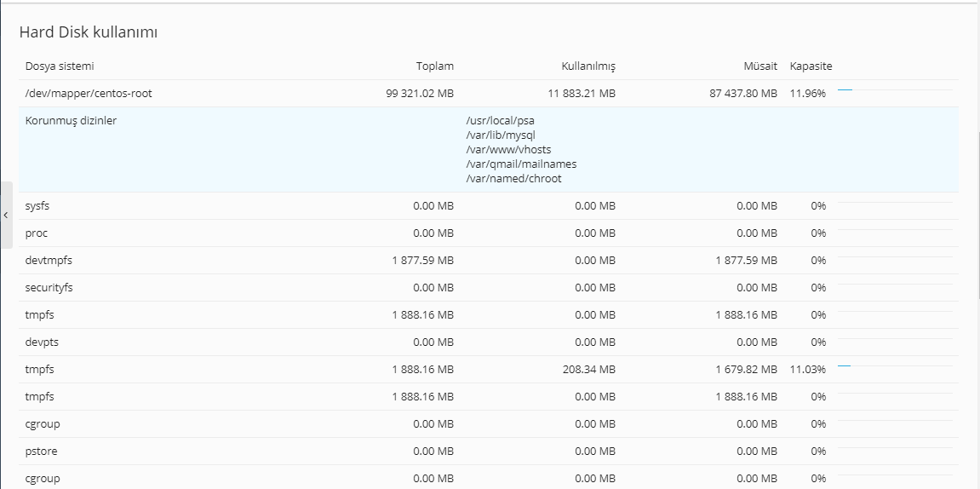Image resolution: width=980 pixels, height=489 pixels.
Task: Select the /dev/mapper/centos-root file system name
Action: (x=89, y=94)
